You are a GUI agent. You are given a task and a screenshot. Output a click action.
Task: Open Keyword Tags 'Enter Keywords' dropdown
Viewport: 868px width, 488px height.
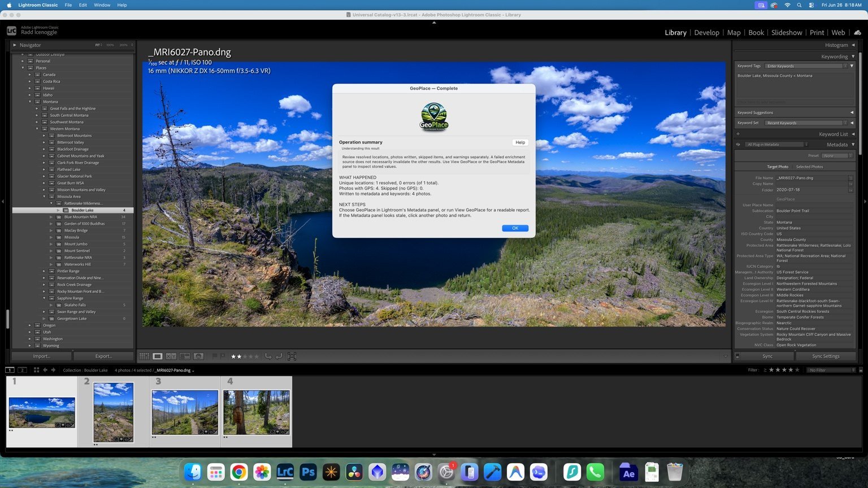(806, 66)
